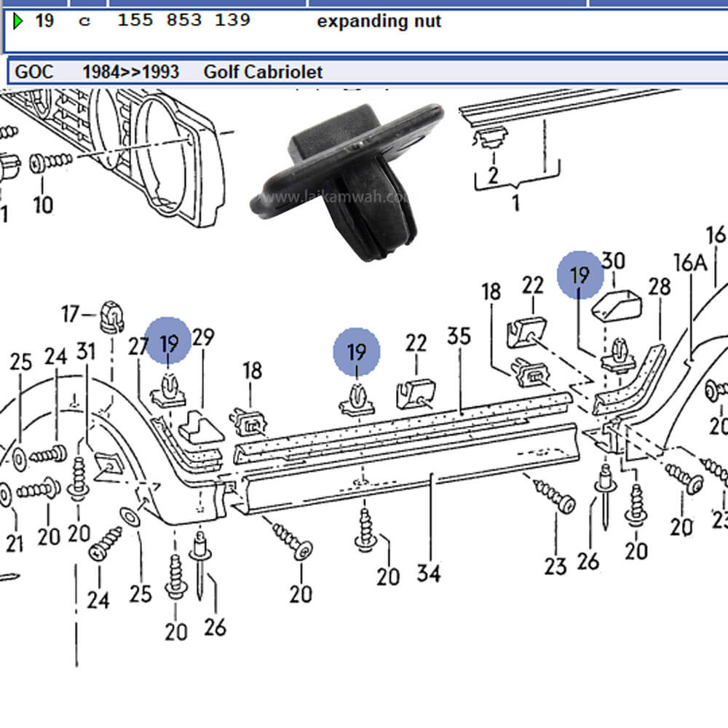
Task: Select the highlighted 19 callout near the rear fender
Action: (579, 275)
